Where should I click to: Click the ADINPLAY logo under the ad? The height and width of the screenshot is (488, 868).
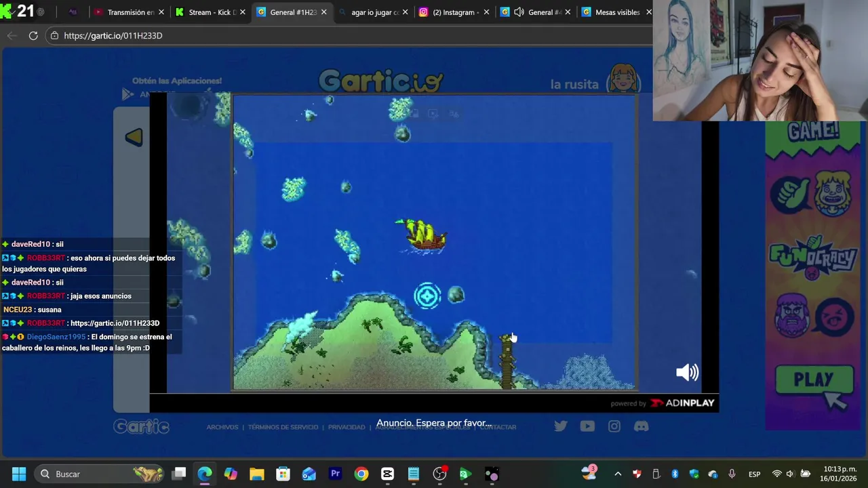coord(682,403)
